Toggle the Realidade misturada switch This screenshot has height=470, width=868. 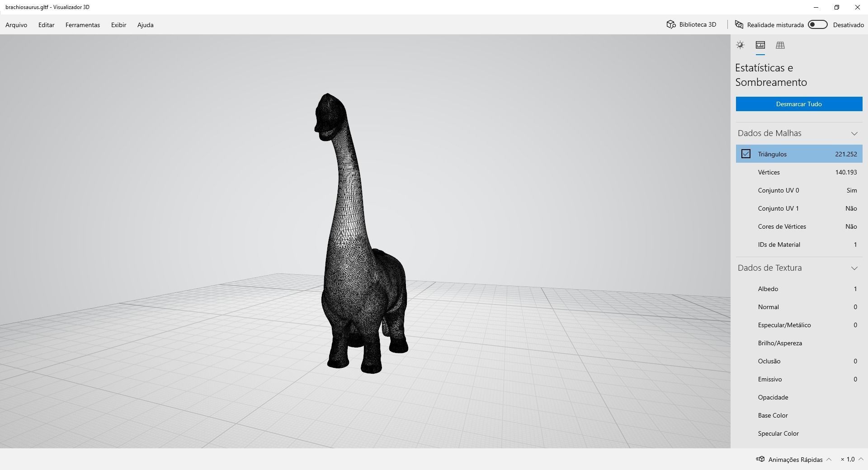click(818, 24)
